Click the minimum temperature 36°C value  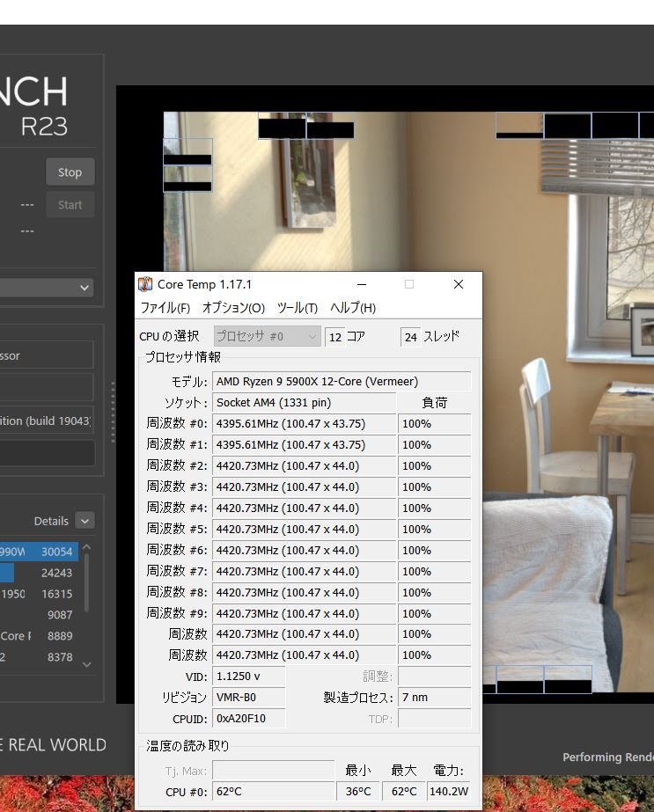tap(358, 792)
